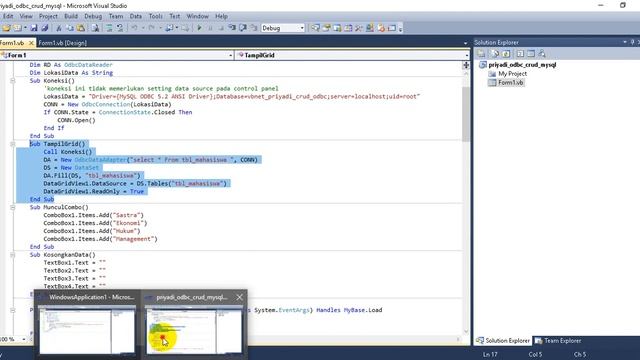Click the Step Out icon

(x=254, y=28)
